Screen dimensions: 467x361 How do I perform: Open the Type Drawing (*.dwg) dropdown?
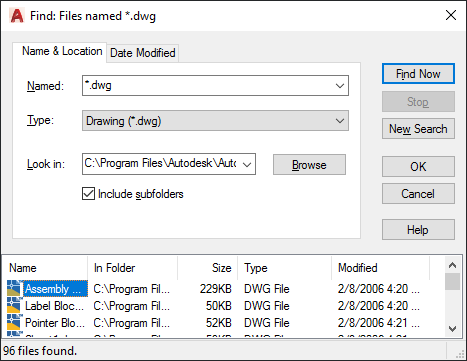(215, 121)
